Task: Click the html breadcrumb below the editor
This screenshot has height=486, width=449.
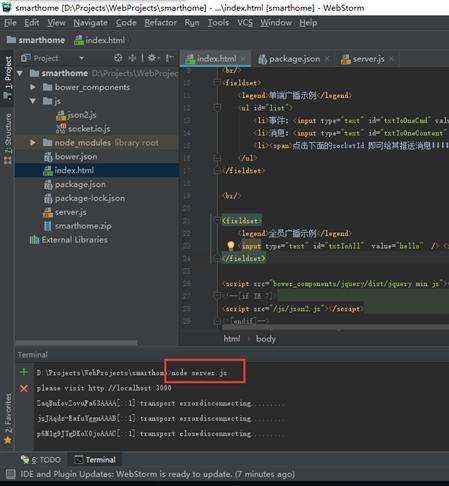Action: click(232, 339)
